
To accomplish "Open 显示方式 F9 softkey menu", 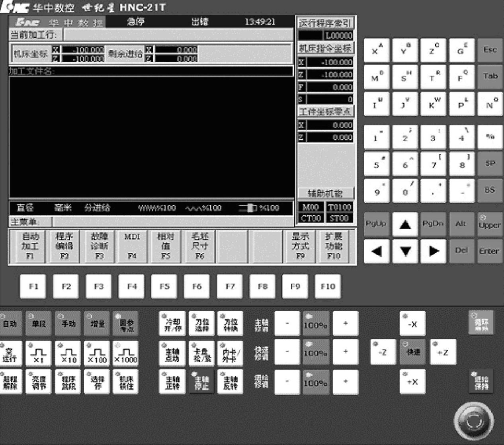I will click(x=300, y=246).
